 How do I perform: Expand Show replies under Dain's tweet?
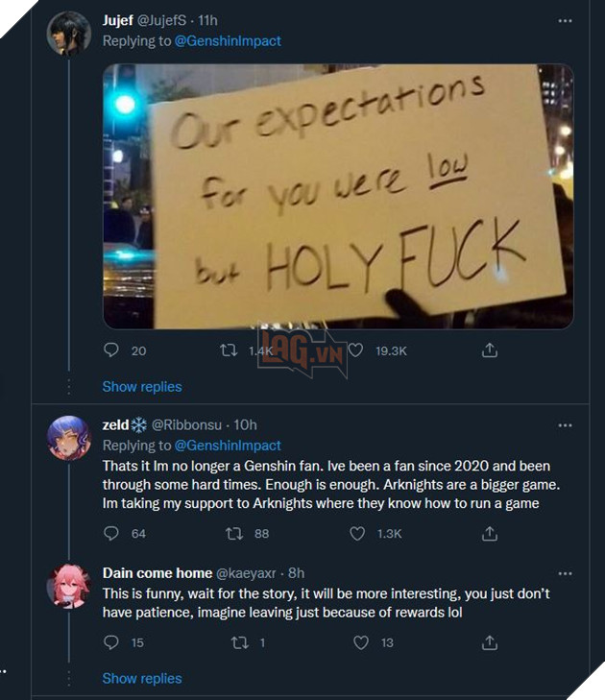142,678
